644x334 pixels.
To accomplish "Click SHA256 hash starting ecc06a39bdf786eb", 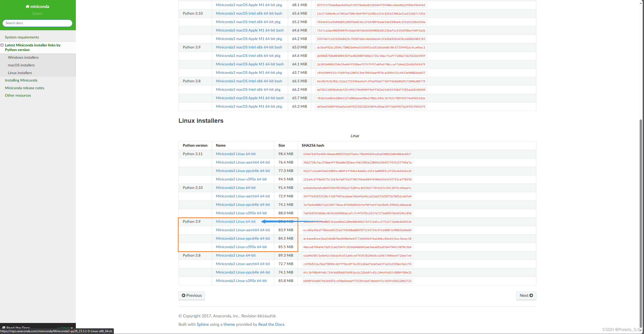I will (357, 230).
